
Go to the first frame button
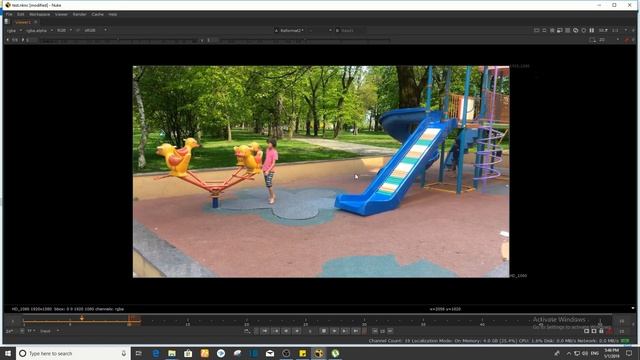(x=265, y=331)
